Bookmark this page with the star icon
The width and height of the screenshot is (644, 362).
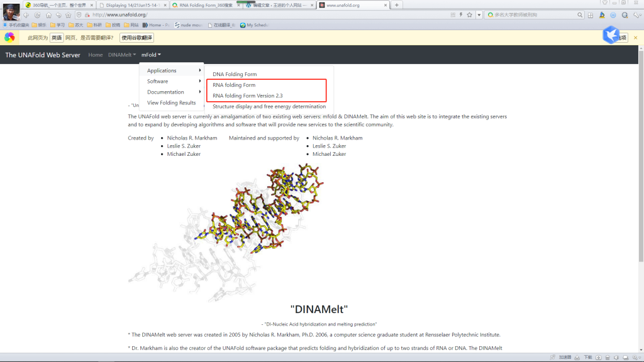[x=469, y=14]
